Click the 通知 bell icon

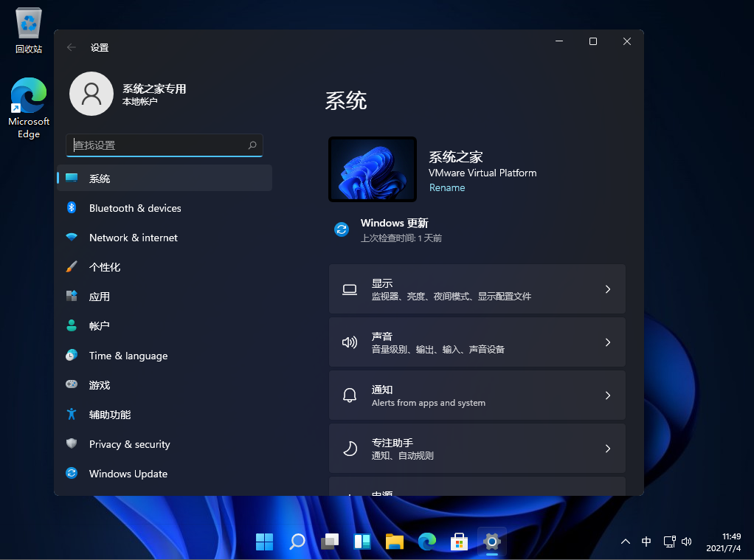point(350,395)
